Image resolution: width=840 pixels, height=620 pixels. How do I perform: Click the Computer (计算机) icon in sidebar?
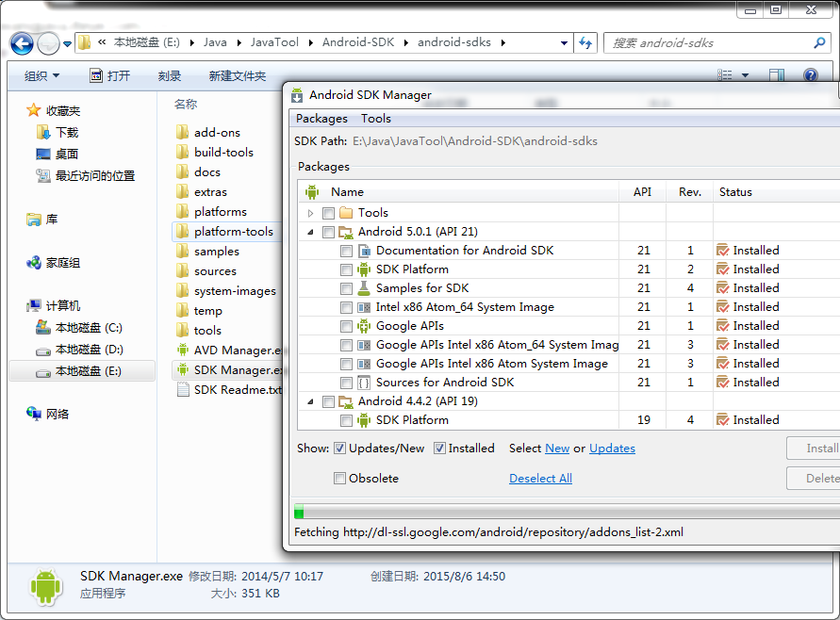pos(34,305)
